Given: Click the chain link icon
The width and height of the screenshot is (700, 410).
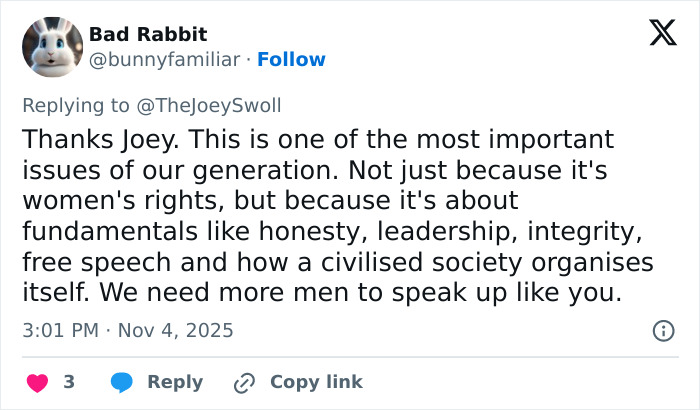Looking at the screenshot, I should (244, 382).
